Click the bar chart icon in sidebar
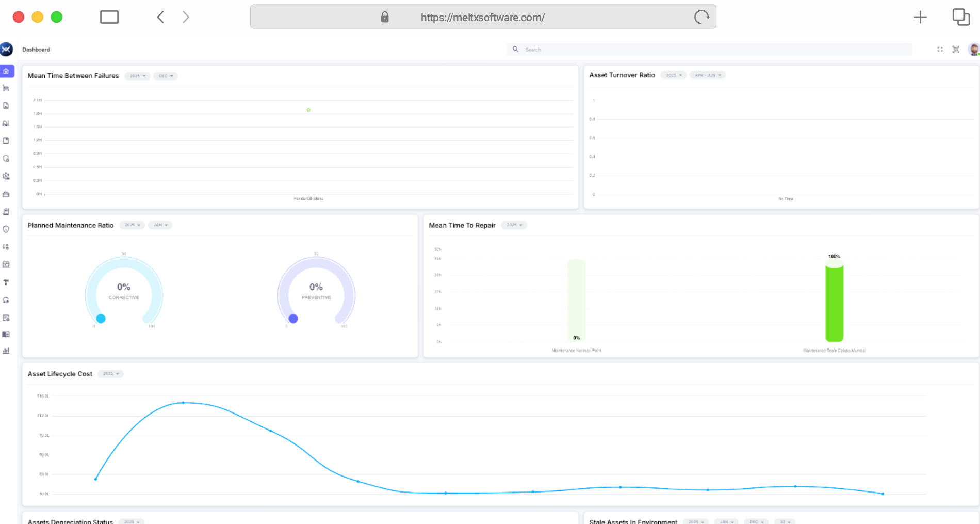Viewport: 980px width, 524px height. tap(6, 351)
